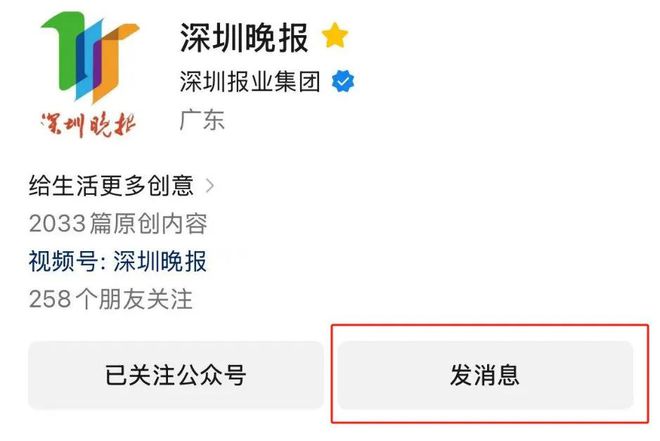The image size is (660, 441).
Task: View 258个朋友关注 friends list
Action: pos(111,299)
